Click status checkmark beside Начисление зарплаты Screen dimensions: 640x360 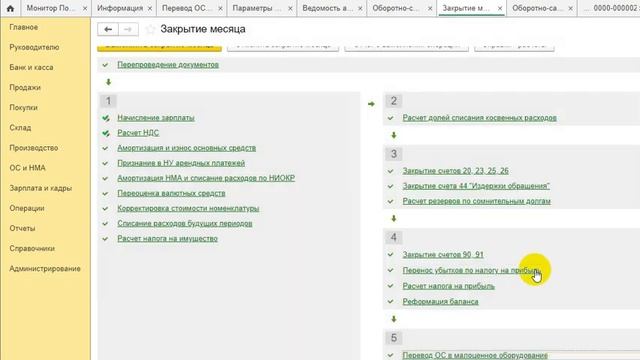pyautogui.click(x=106, y=118)
